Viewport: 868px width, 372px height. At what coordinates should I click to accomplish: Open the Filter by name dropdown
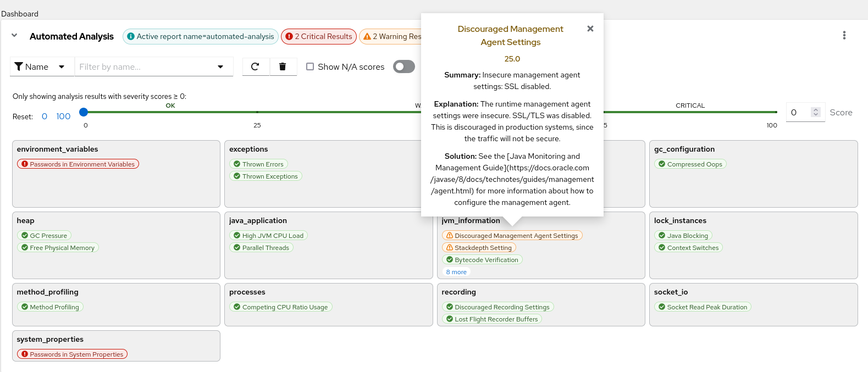[220, 66]
